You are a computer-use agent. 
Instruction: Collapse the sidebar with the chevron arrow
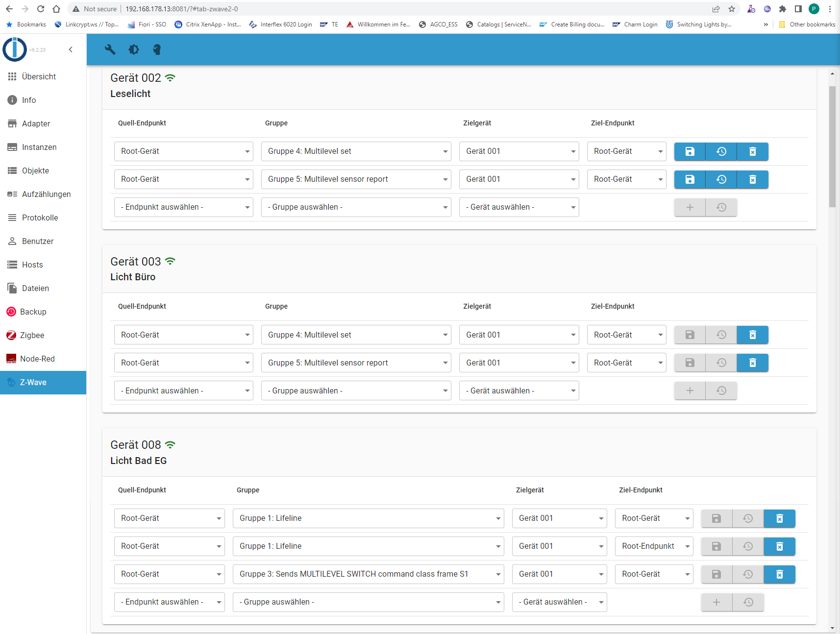[71, 49]
